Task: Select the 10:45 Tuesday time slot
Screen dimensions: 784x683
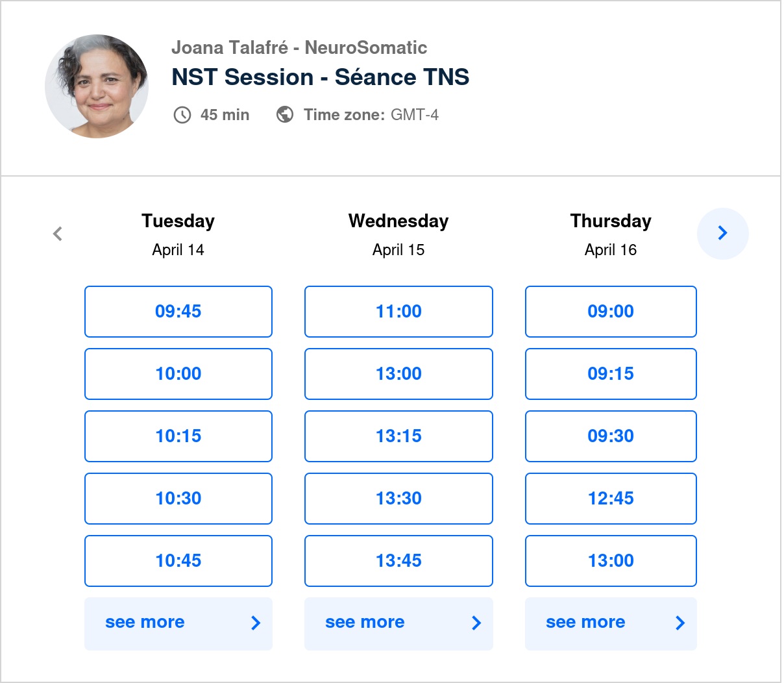Action: pos(178,561)
